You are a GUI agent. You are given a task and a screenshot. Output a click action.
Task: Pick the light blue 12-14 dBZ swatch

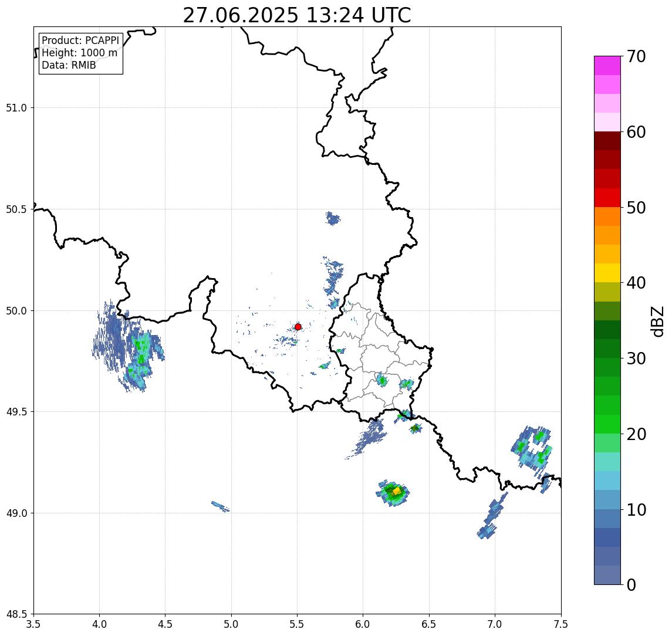pos(607,481)
